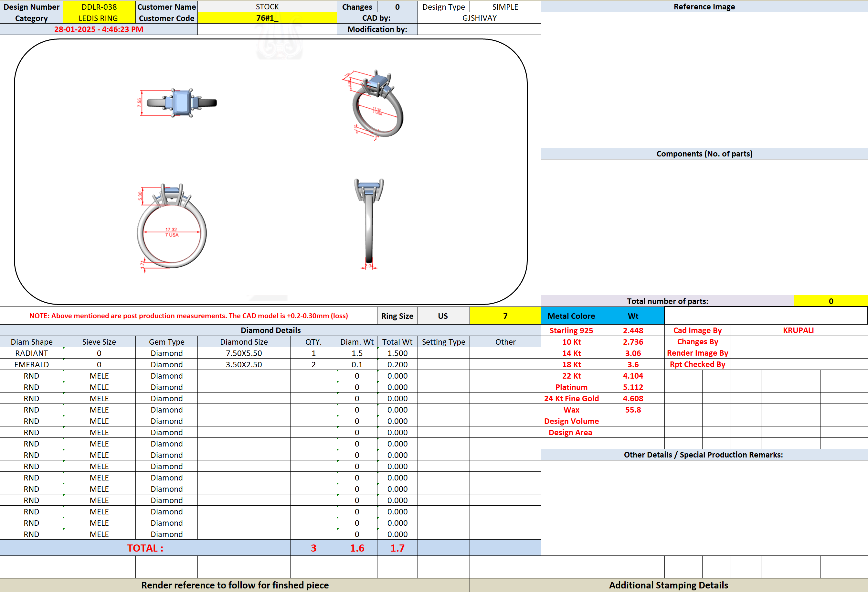Click the Platinum metal label
This screenshot has height=592, width=868.
point(571,387)
